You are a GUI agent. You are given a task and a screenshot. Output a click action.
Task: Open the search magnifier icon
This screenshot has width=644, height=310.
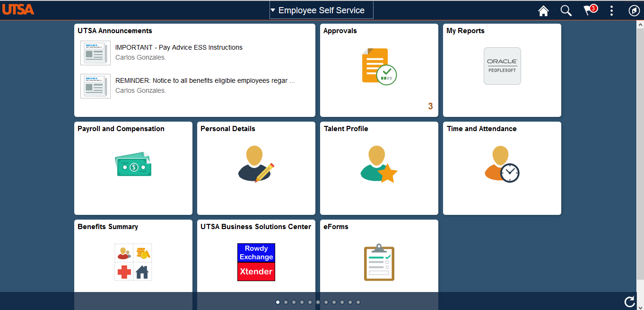click(566, 10)
